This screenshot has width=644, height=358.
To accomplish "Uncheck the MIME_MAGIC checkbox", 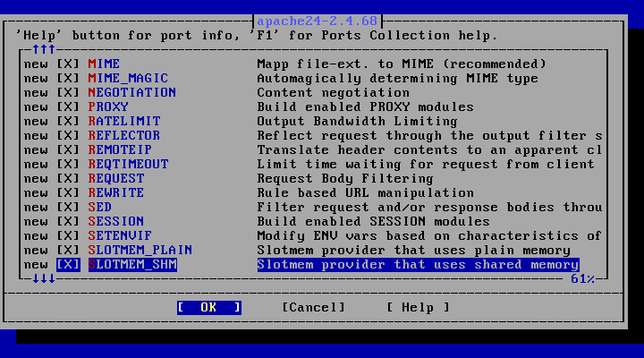I will click(68, 79).
